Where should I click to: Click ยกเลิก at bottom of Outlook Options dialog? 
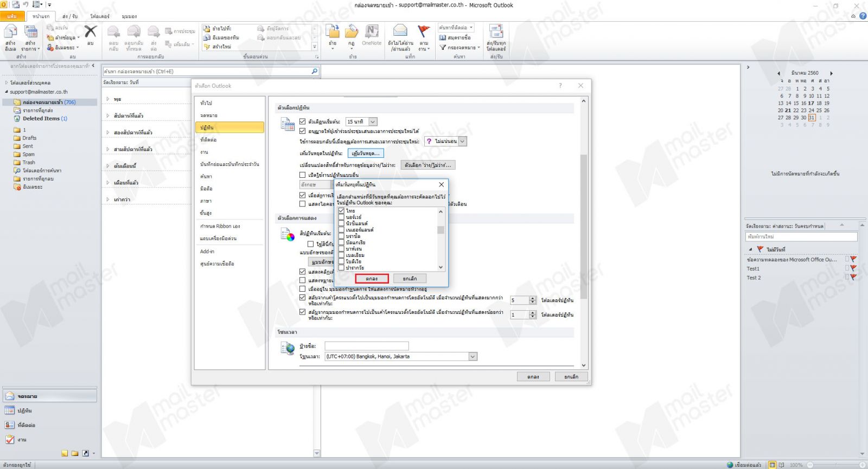[x=571, y=376]
